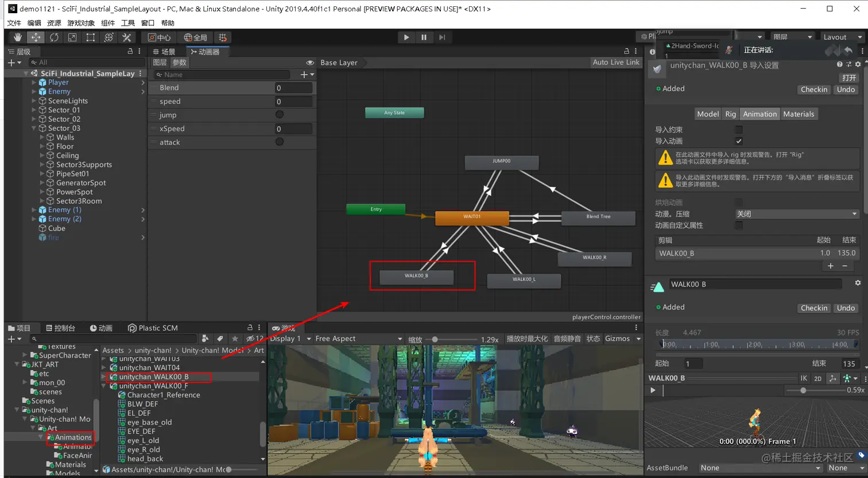Image resolution: width=868 pixels, height=478 pixels.
Task: Open the Rig import tab
Action: point(730,114)
